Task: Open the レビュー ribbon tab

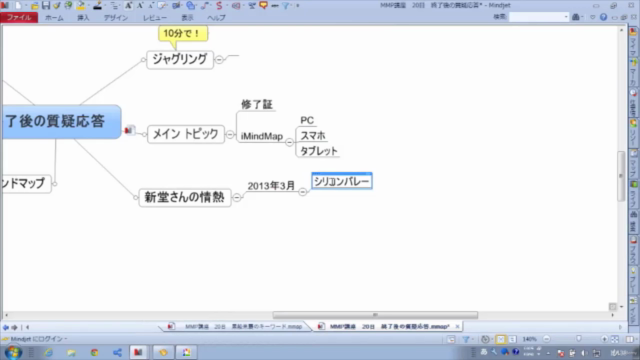Action: point(155,18)
